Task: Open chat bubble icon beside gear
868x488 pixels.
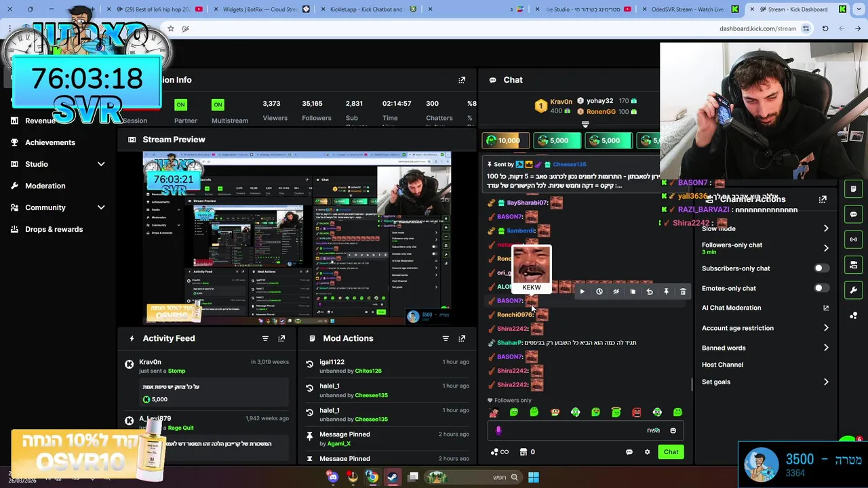Action: tap(629, 452)
